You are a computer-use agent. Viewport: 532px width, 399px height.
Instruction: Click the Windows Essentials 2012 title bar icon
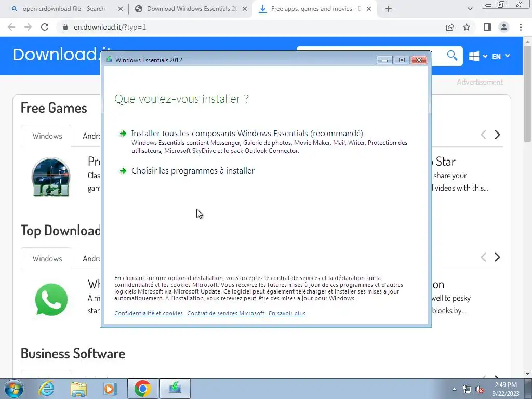[109, 60]
